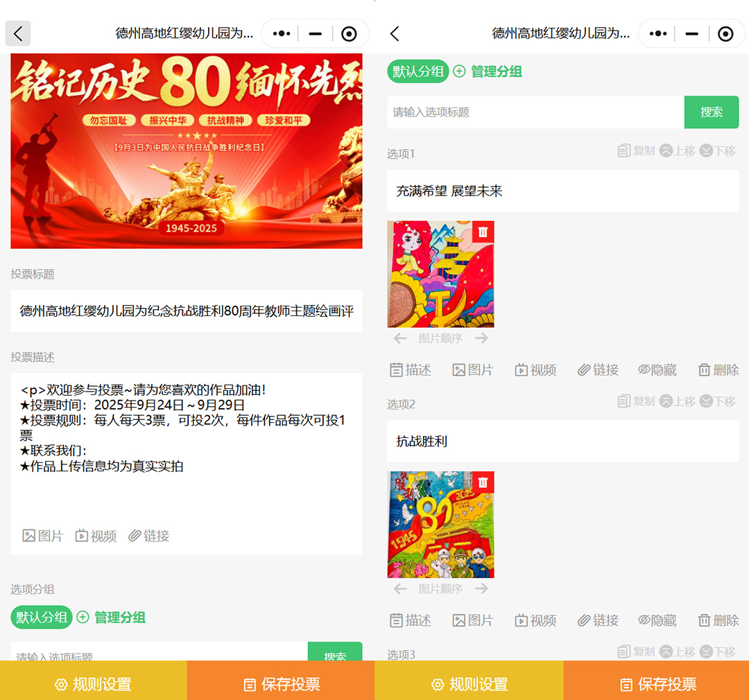Screen dimensions: 749x700
Task: Move option 2 up with 上移
Action: coord(677,401)
